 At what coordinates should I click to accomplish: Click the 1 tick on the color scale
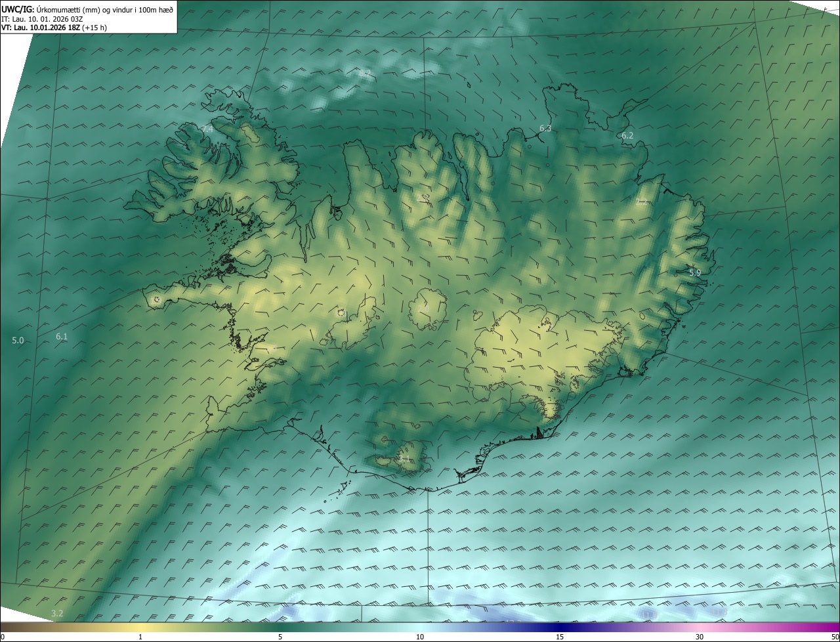140,637
